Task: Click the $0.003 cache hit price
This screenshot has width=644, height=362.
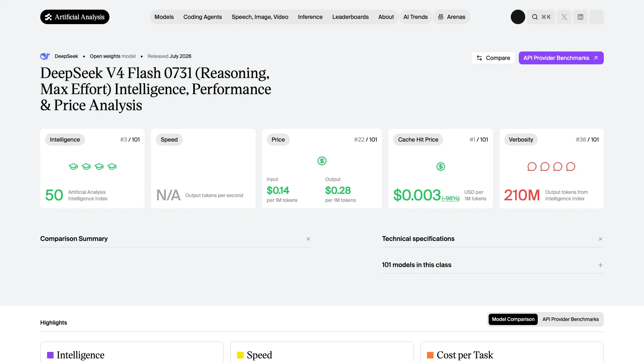Action: point(417,195)
